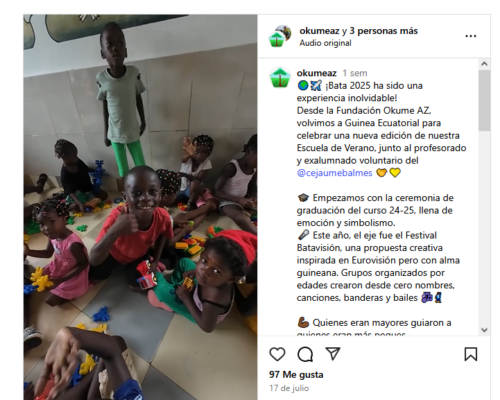Viewport: 500px width, 400px height.
Task: View the '3 personas más' collaborators
Action: [383, 31]
